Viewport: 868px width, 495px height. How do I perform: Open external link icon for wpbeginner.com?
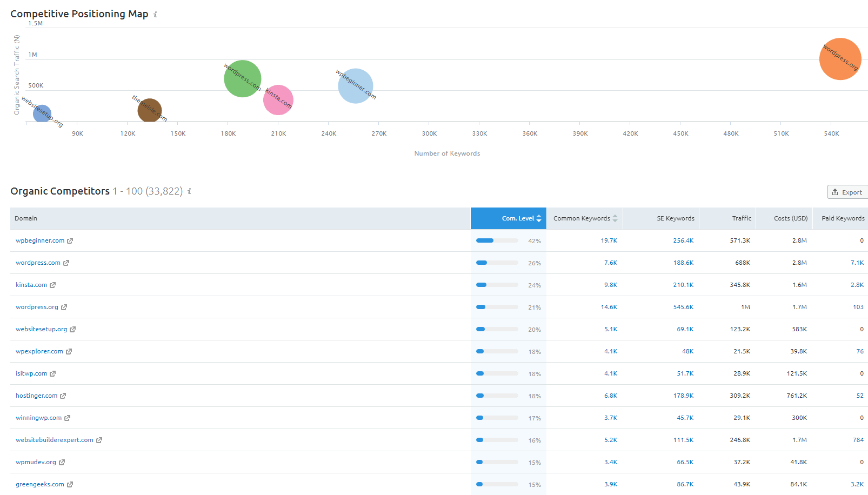pos(70,241)
